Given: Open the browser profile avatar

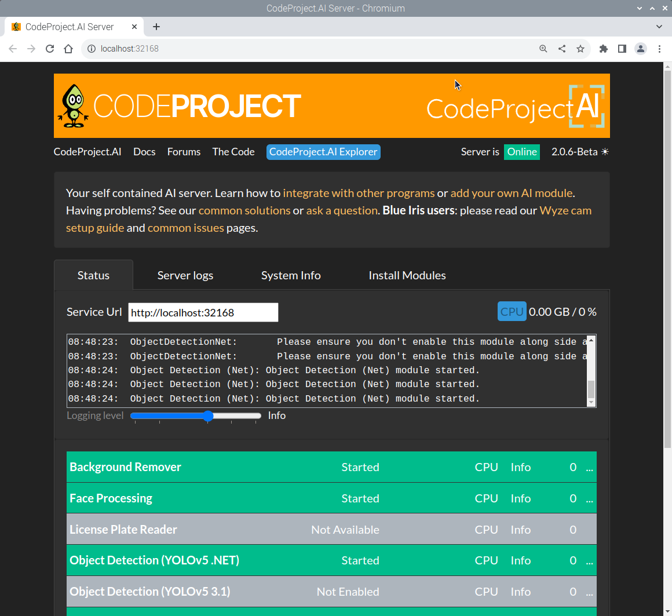Looking at the screenshot, I should pyautogui.click(x=641, y=49).
